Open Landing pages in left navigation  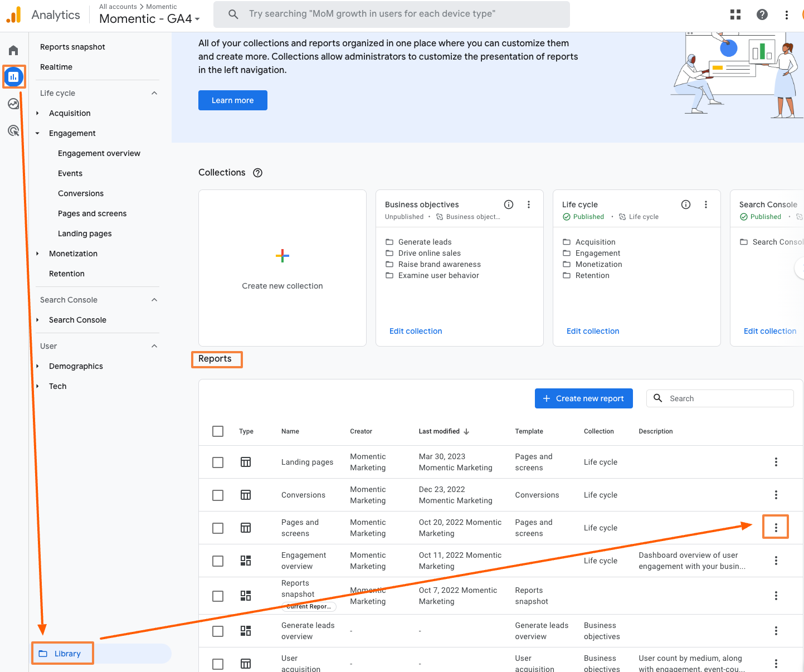click(85, 233)
